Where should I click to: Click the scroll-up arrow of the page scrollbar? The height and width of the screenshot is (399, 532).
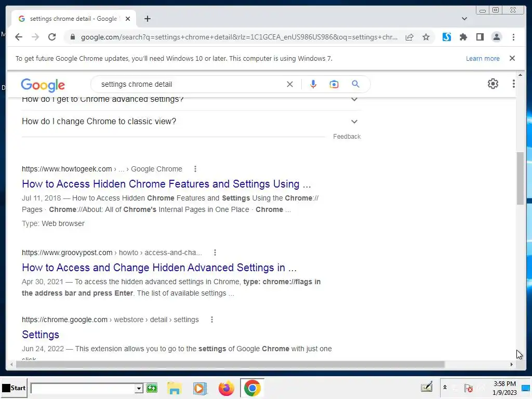tap(521, 75)
